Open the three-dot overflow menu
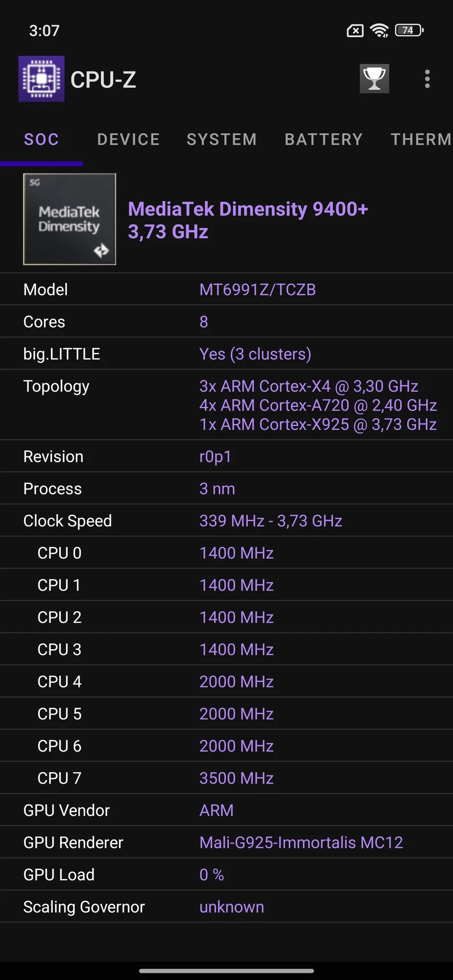The image size is (453, 980). [x=427, y=79]
